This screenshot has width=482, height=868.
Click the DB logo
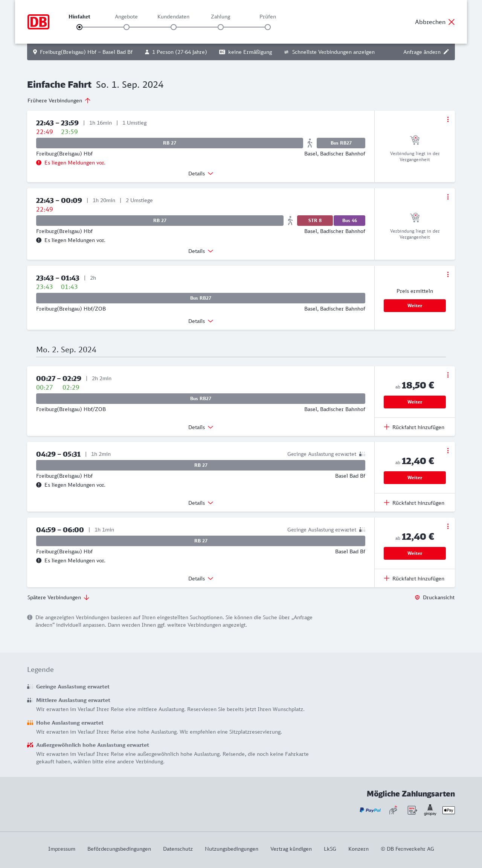point(38,22)
